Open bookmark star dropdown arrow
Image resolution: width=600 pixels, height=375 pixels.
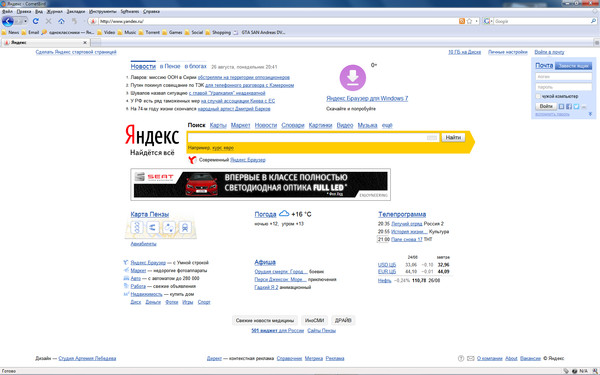[476, 21]
